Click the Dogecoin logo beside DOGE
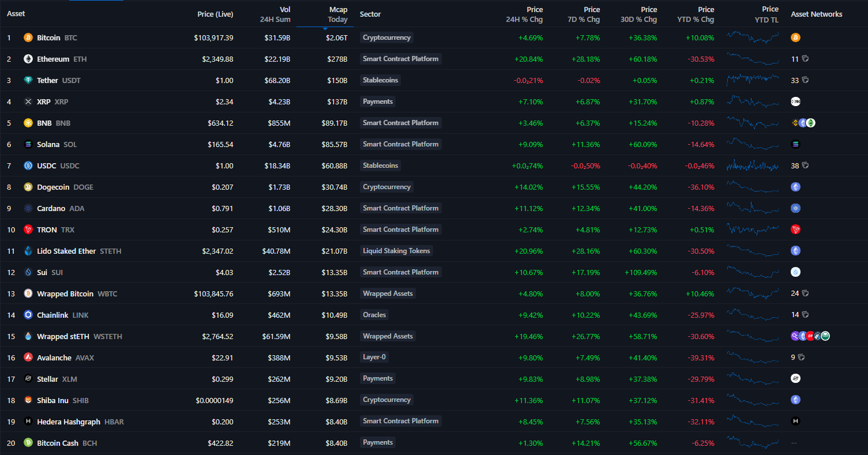 pyautogui.click(x=28, y=187)
